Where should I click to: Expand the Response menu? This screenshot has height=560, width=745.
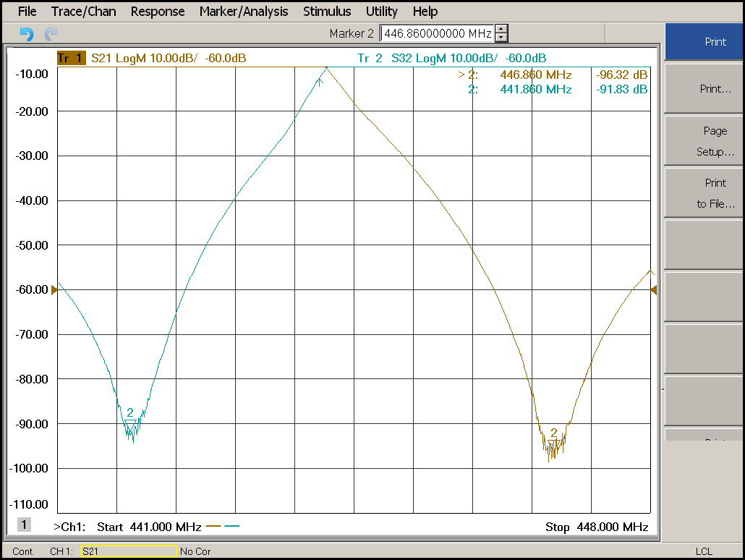[157, 12]
